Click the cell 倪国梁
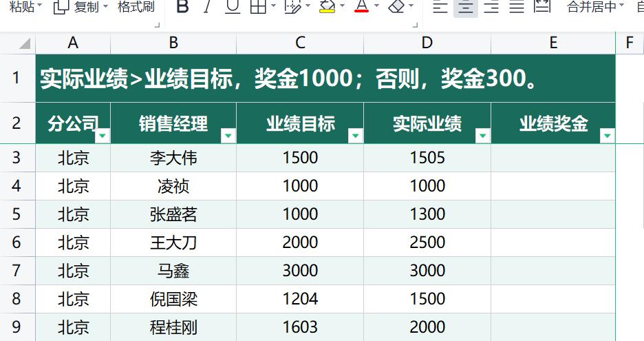Viewport: 644px width, 341px height. (x=173, y=299)
